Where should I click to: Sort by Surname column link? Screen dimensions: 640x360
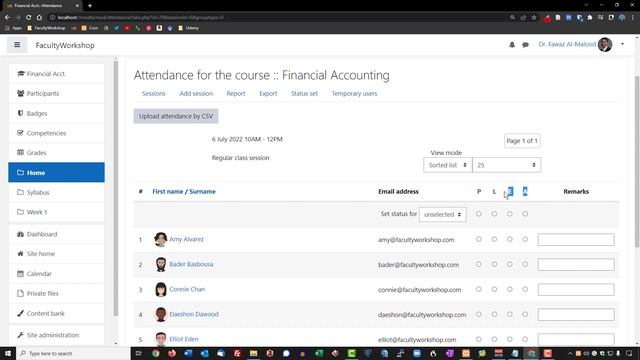[202, 191]
